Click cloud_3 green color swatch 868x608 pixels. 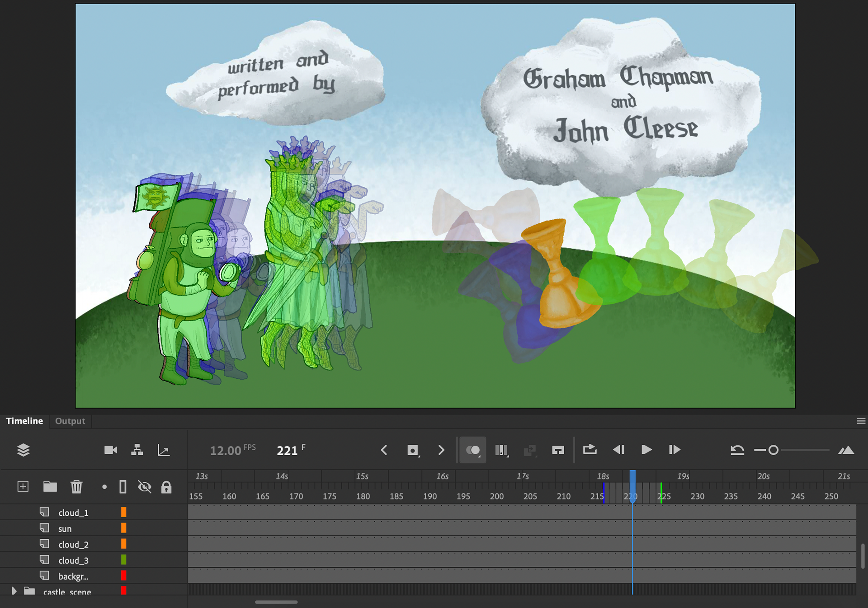pos(123,560)
